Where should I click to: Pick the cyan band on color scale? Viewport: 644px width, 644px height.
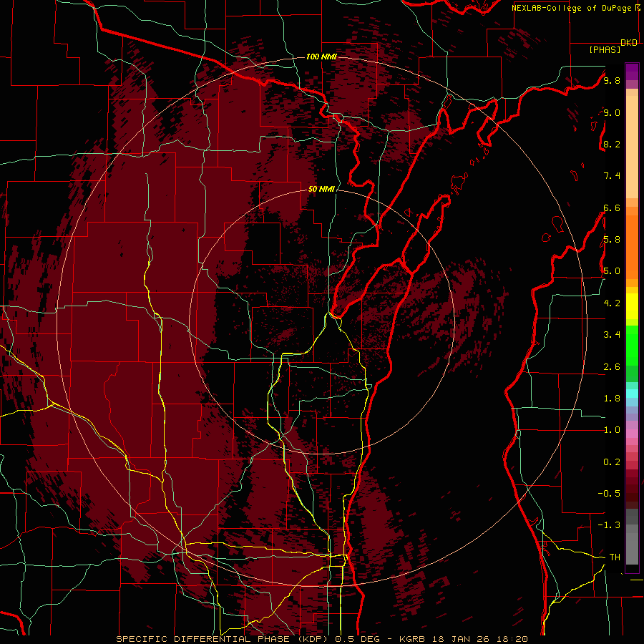(x=632, y=394)
